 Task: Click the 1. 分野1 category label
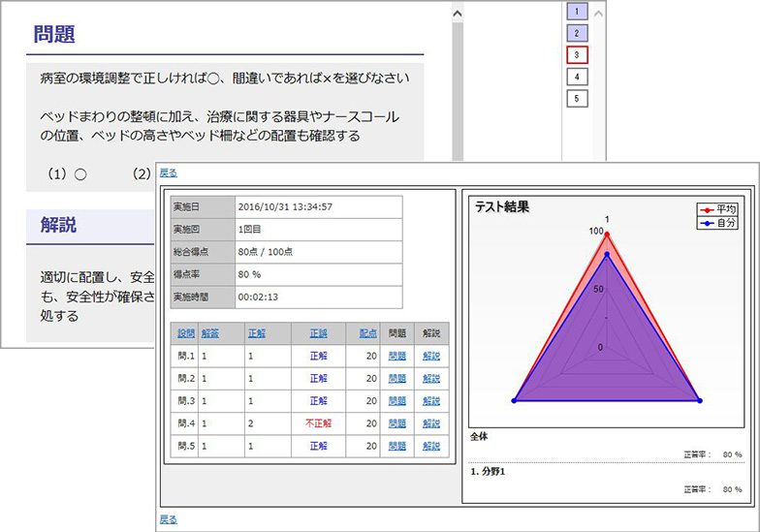click(488, 471)
